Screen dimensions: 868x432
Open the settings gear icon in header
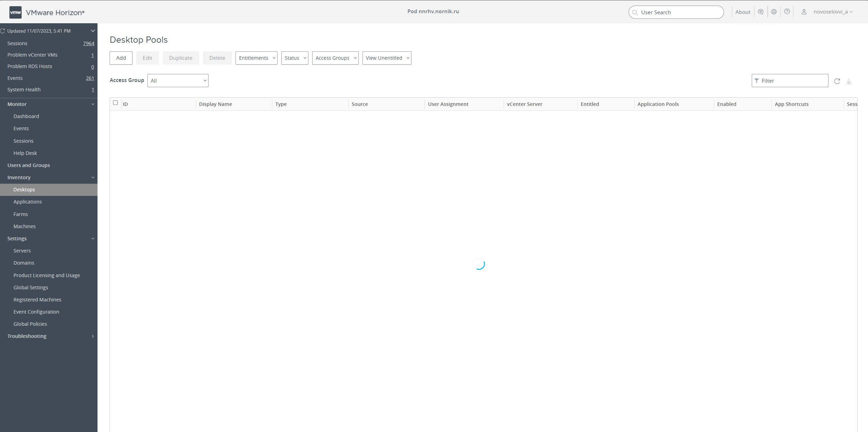774,12
